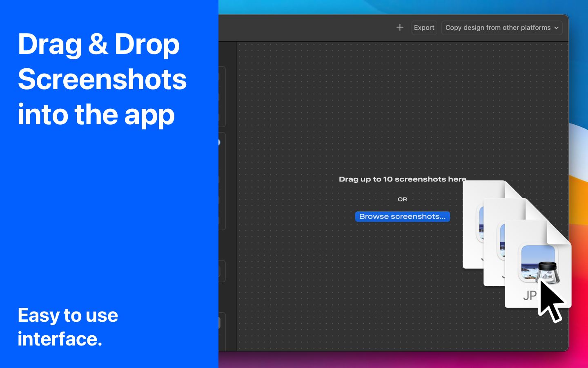Click the chevron arrow beside Copy design
Screen dimensions: 588x368
(556, 28)
